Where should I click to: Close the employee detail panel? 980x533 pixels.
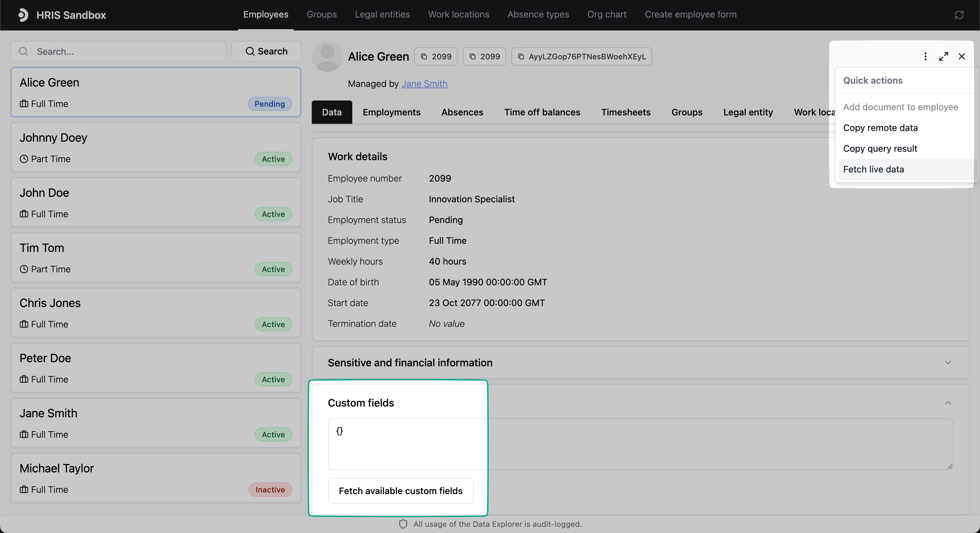pos(962,56)
